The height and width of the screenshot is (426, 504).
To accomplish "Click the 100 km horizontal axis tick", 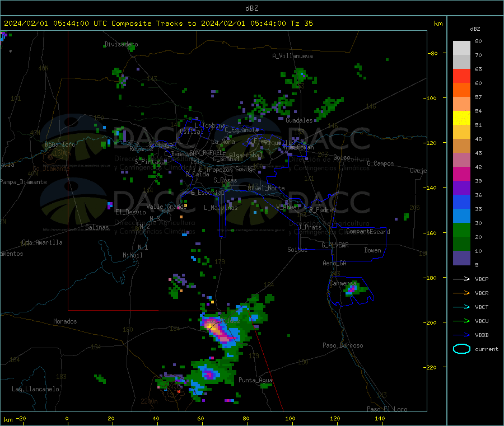I will [x=290, y=418].
